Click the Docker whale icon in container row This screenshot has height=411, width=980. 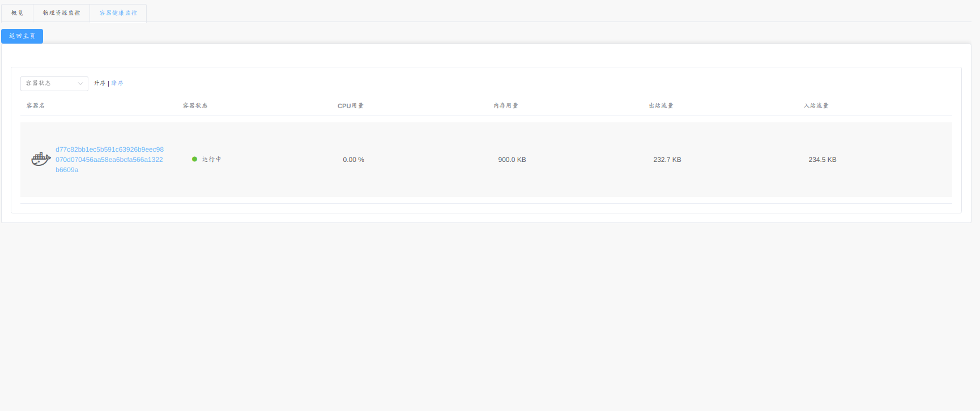(41, 159)
